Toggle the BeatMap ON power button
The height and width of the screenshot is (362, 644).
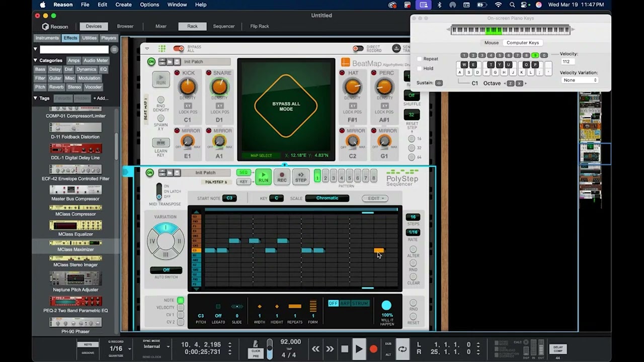coord(151,62)
